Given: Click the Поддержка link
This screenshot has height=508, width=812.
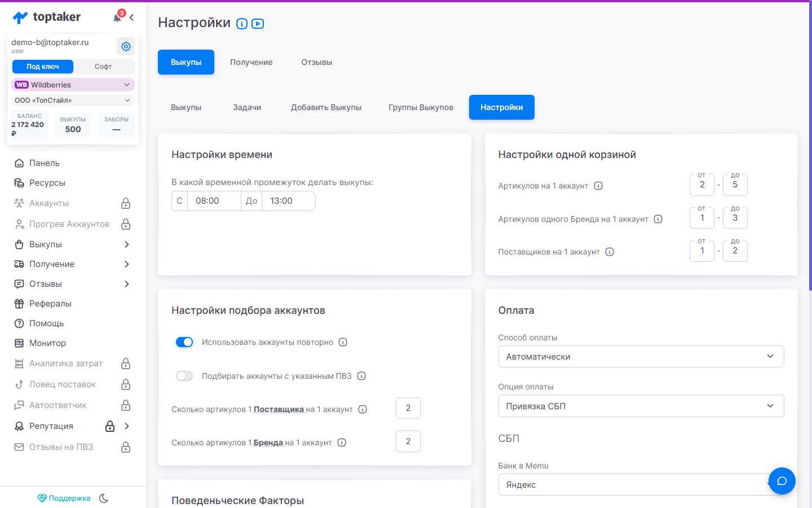Looking at the screenshot, I should (64, 498).
